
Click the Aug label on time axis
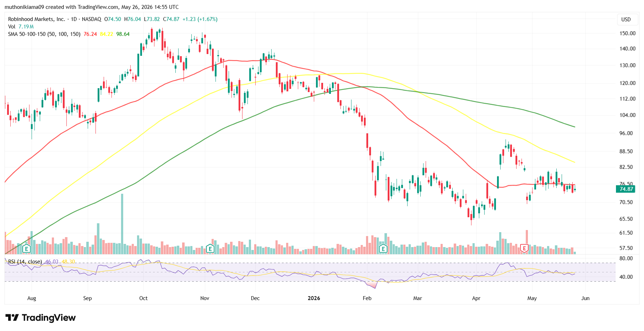pos(32,298)
